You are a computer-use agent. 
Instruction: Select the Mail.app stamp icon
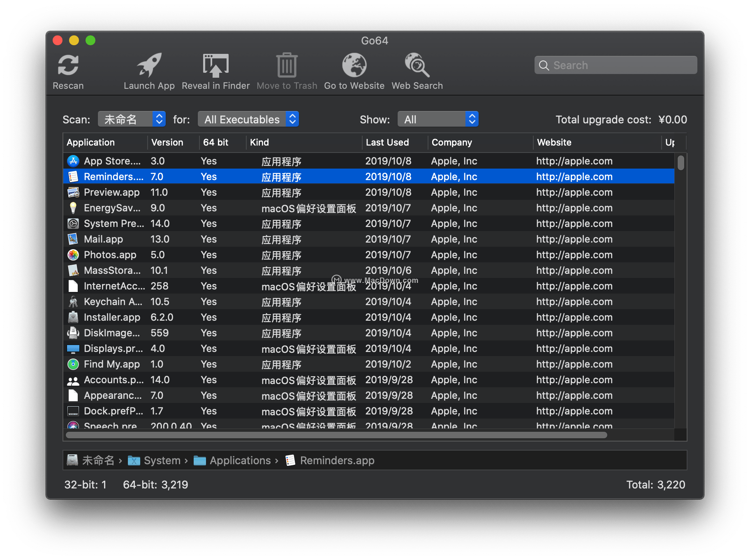point(73,239)
